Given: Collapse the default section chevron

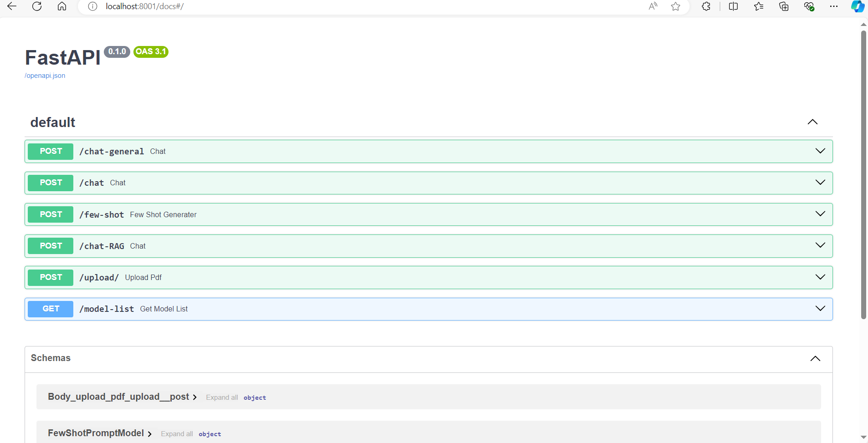Looking at the screenshot, I should point(812,122).
